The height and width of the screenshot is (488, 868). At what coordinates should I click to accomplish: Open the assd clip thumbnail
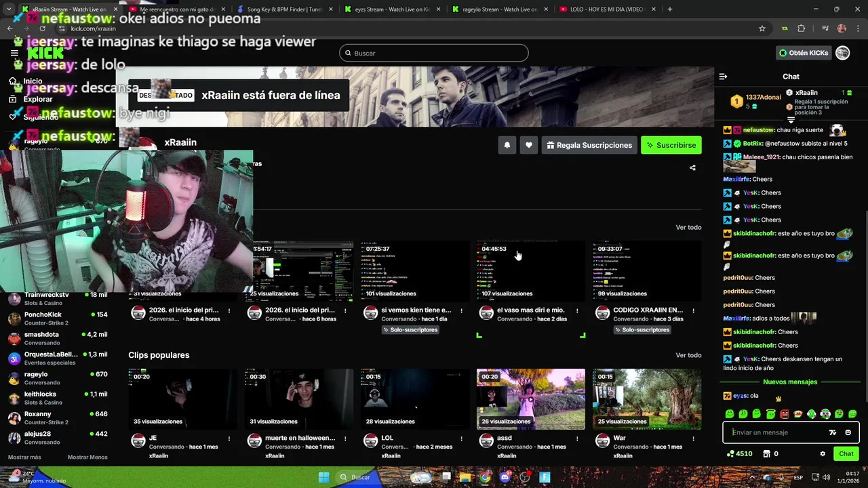(530, 399)
